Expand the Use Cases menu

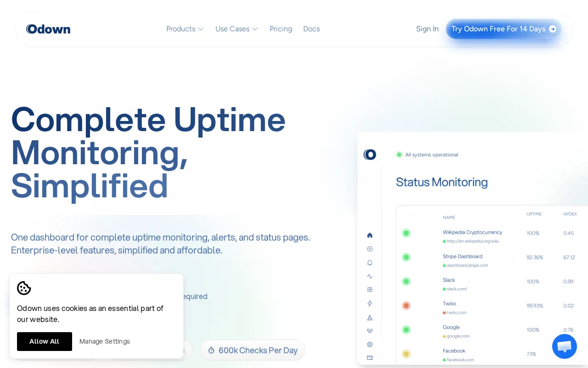(237, 29)
